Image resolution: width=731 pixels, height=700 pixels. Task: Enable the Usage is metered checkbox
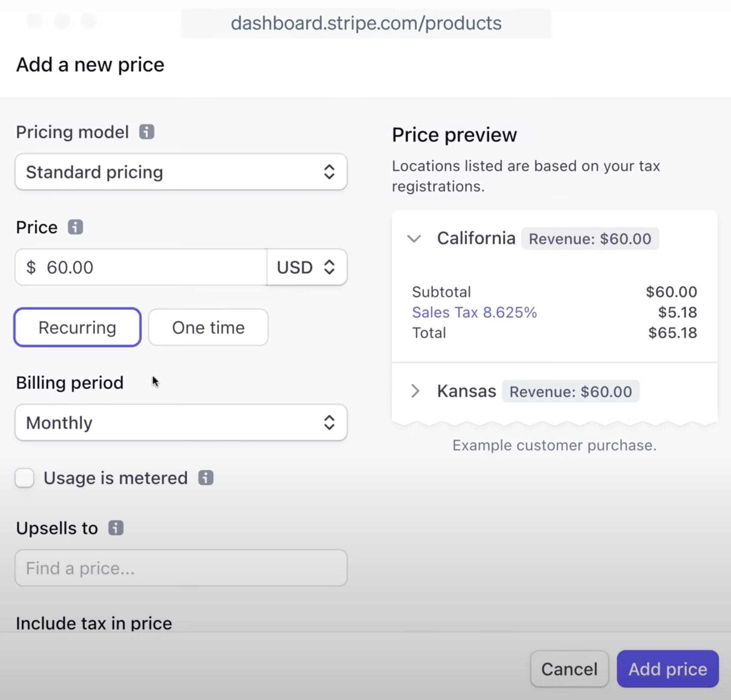[24, 478]
